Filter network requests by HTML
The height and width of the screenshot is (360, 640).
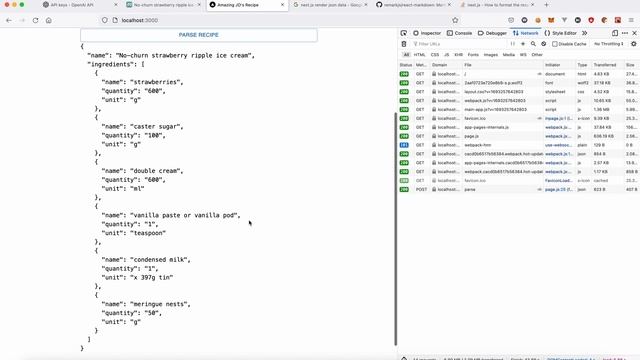point(420,55)
